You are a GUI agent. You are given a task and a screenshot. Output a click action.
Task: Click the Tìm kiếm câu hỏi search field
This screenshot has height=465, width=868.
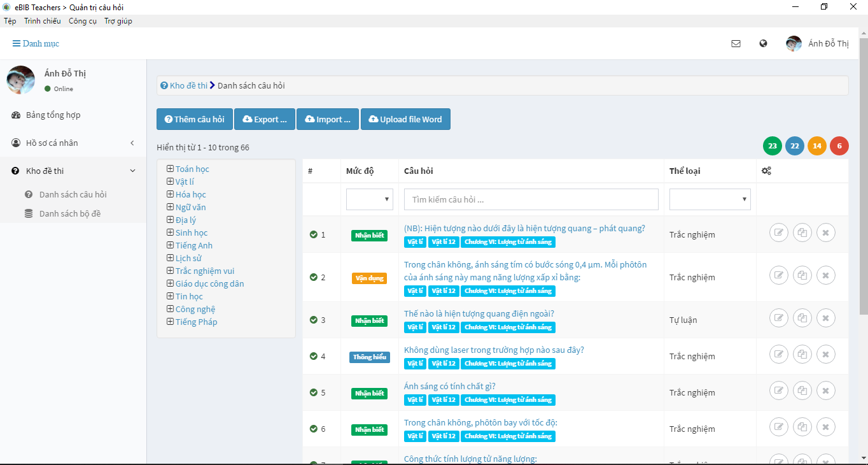[531, 199]
